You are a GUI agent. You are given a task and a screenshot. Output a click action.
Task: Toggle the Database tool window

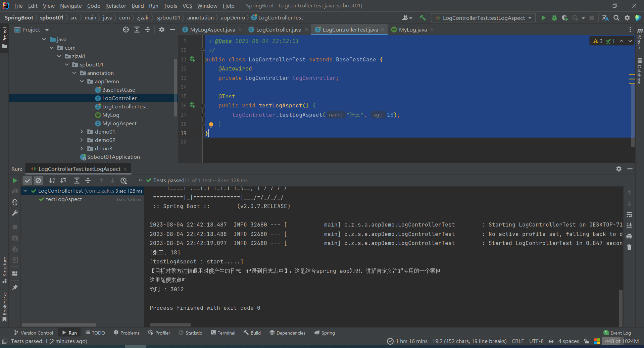click(640, 71)
